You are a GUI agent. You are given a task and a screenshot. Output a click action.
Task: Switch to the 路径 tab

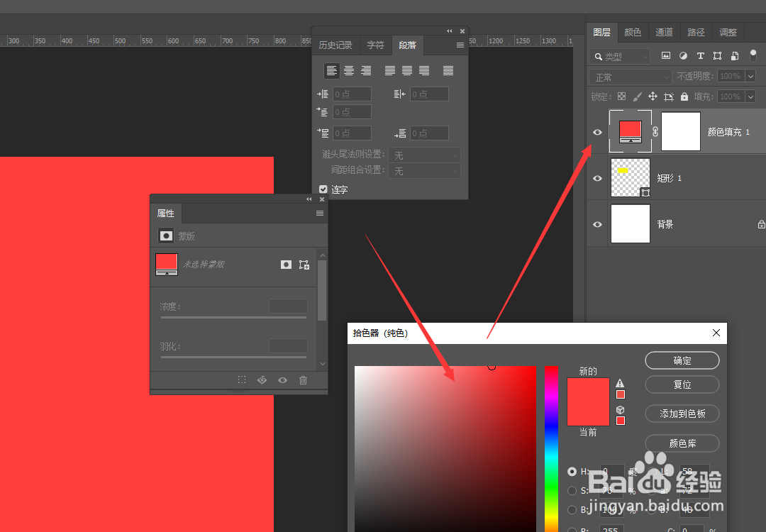pos(696,32)
